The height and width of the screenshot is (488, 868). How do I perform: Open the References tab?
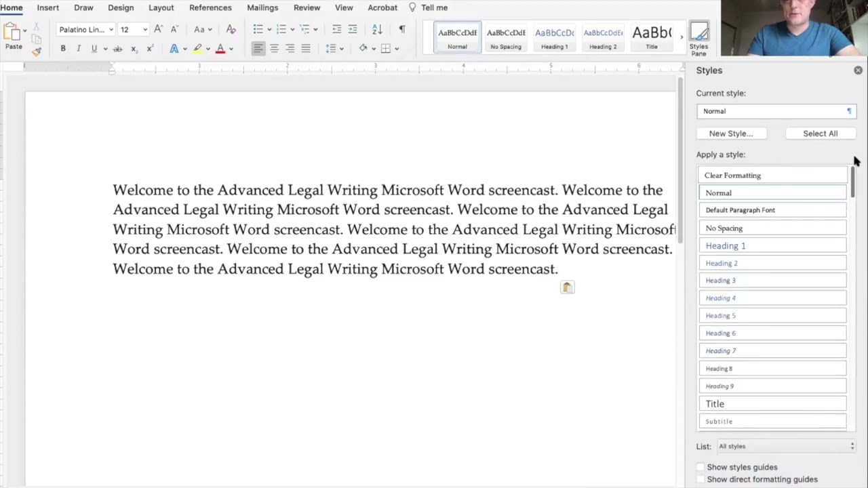pyautogui.click(x=210, y=7)
